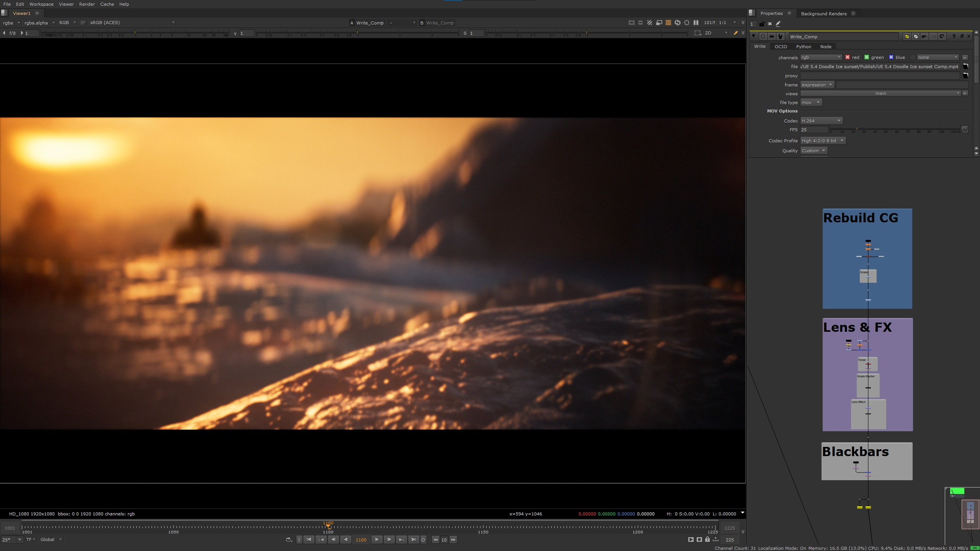
Task: Open the frame expression dropdown
Action: (x=817, y=85)
